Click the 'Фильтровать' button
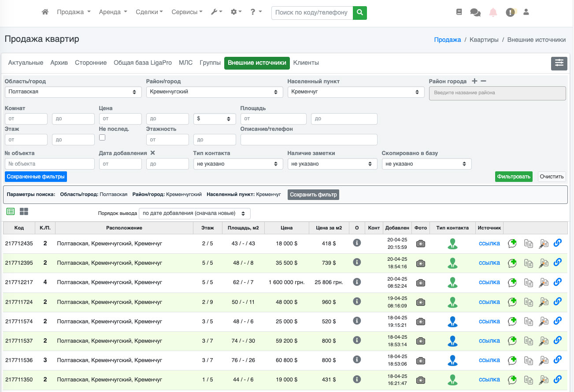 tap(513, 177)
